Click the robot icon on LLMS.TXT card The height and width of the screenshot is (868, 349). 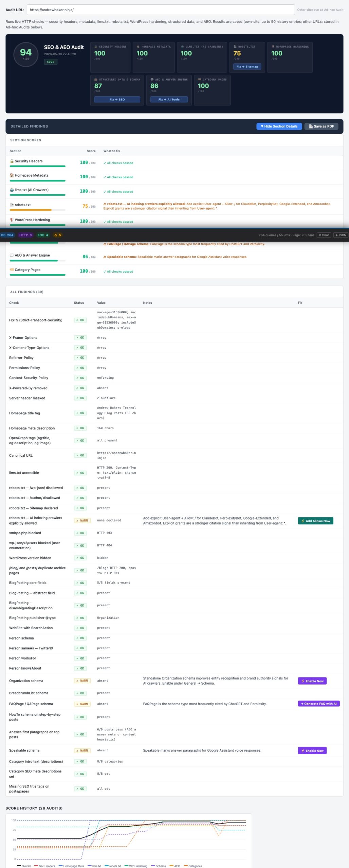(x=183, y=47)
